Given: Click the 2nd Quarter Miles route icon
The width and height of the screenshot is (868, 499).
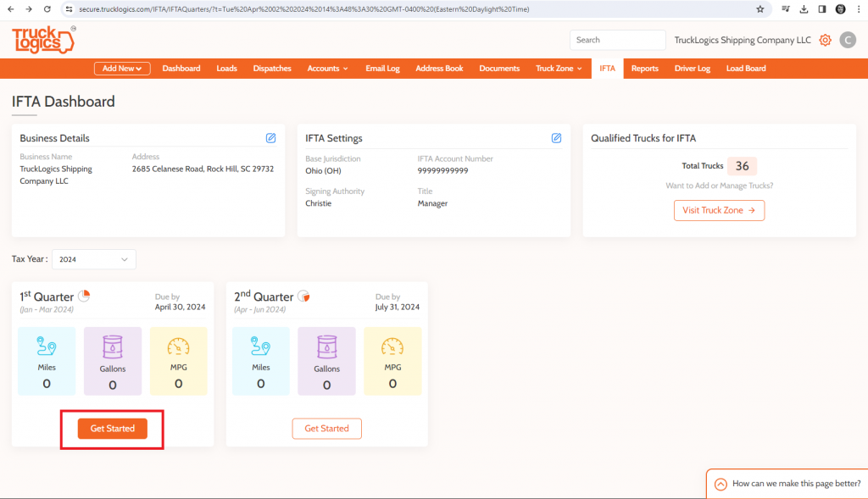Looking at the screenshot, I should [261, 347].
